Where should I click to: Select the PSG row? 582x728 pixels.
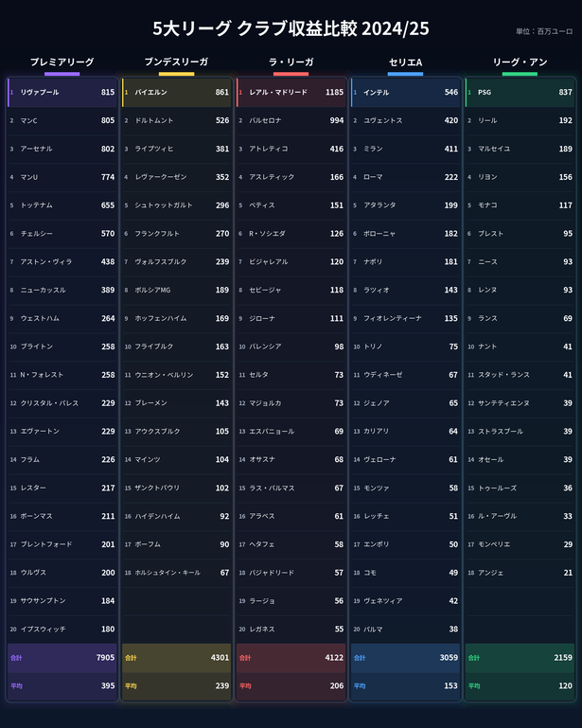click(x=520, y=93)
